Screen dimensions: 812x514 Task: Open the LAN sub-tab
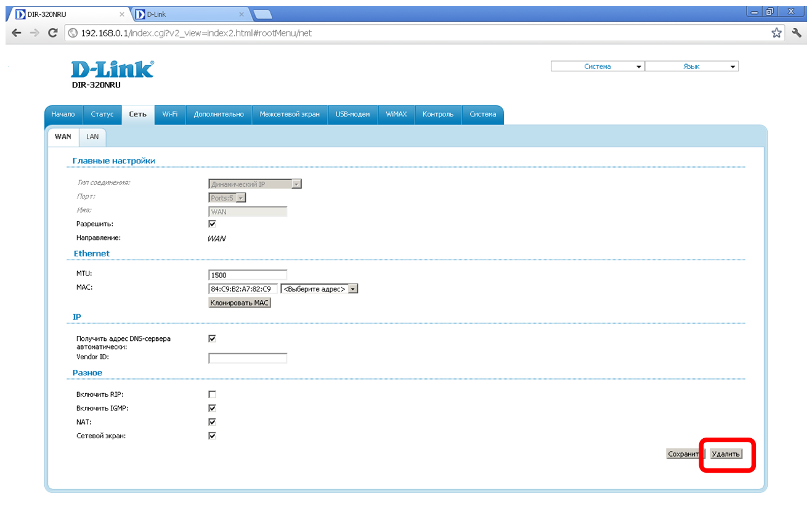tap(92, 137)
